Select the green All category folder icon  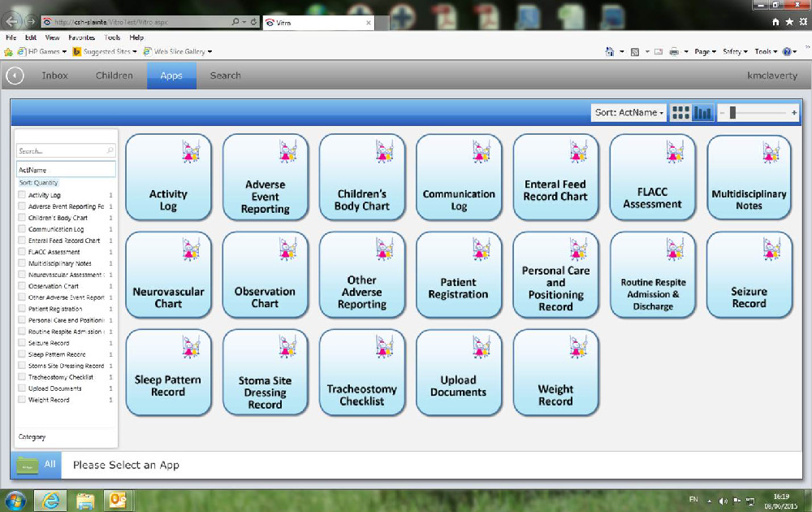(28, 465)
